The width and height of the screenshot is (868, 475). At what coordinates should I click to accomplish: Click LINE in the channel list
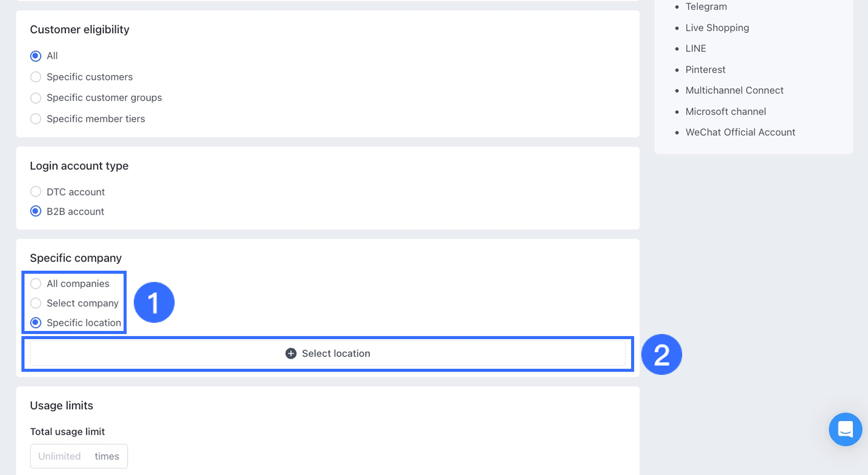(695, 49)
